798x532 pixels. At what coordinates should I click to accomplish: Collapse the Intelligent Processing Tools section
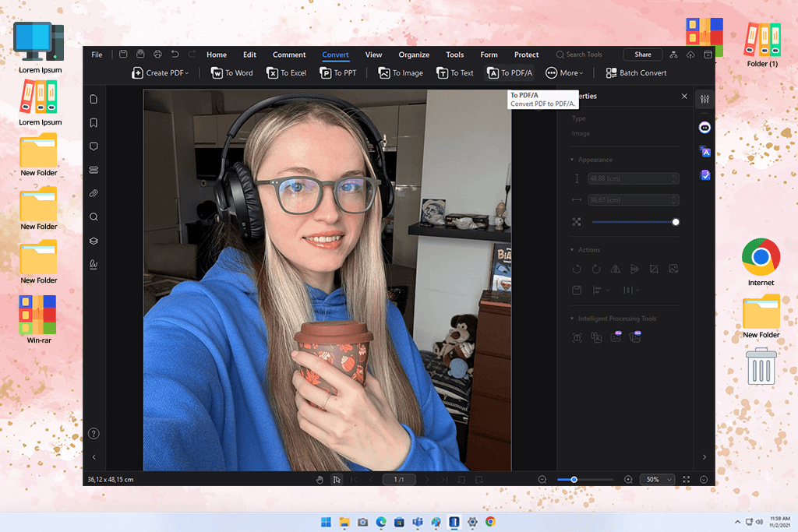tap(572, 319)
